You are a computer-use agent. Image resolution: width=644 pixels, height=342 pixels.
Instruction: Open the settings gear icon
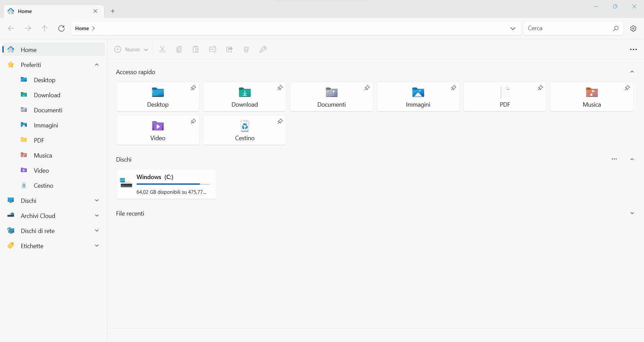633,28
